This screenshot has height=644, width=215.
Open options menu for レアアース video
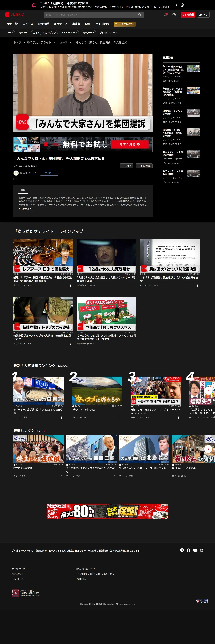click(x=71, y=286)
